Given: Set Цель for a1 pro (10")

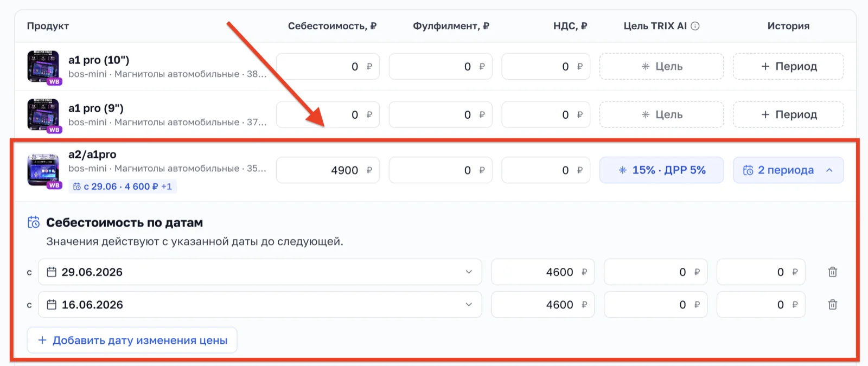Looking at the screenshot, I should pyautogui.click(x=661, y=66).
